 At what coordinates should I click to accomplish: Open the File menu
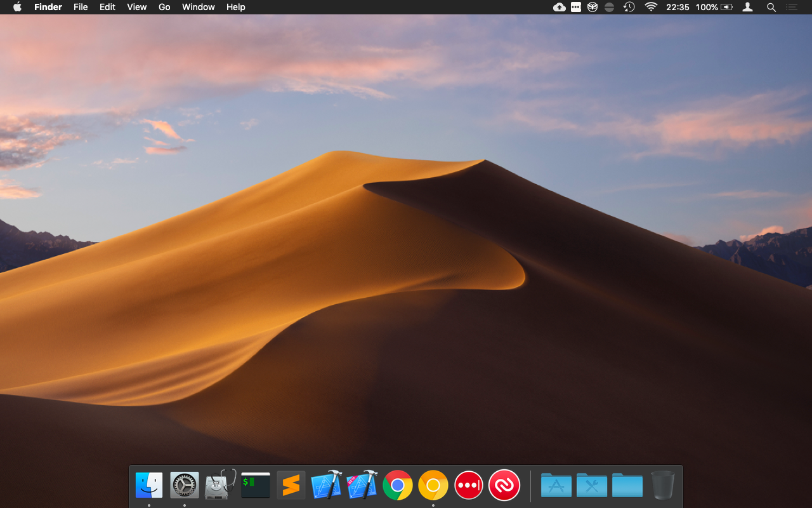click(81, 7)
